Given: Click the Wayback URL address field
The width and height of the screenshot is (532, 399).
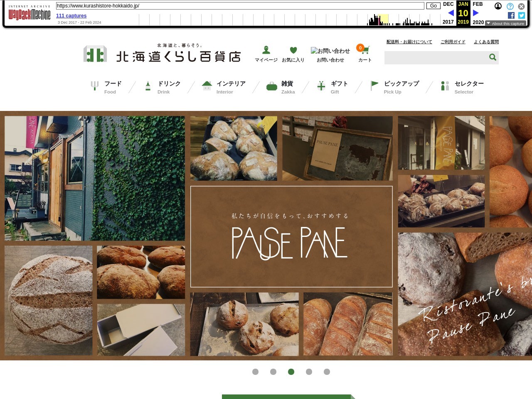Looking at the screenshot, I should [240, 6].
